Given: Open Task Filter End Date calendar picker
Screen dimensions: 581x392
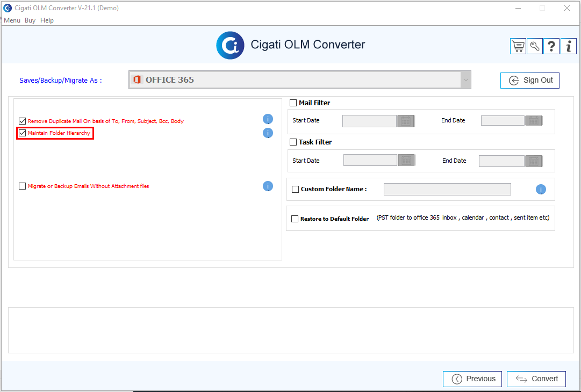Looking at the screenshot, I should pos(534,161).
